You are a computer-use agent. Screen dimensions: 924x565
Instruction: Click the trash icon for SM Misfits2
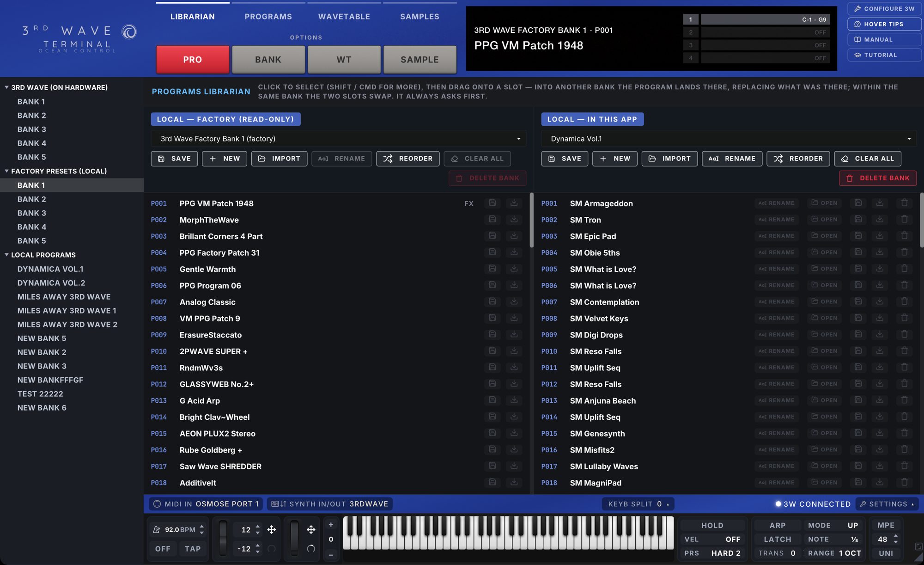[x=904, y=449]
